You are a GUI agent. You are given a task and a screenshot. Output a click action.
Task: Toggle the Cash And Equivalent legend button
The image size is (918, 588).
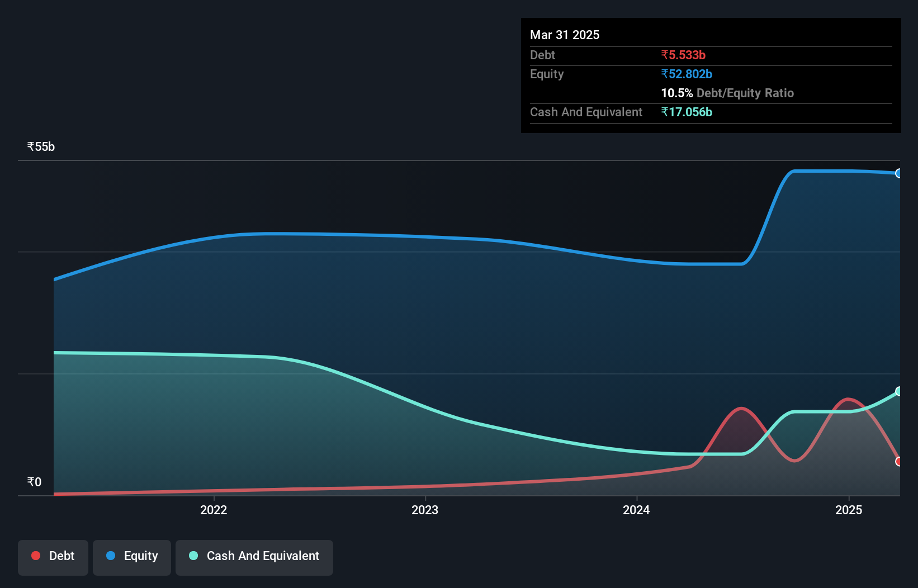pos(254,557)
